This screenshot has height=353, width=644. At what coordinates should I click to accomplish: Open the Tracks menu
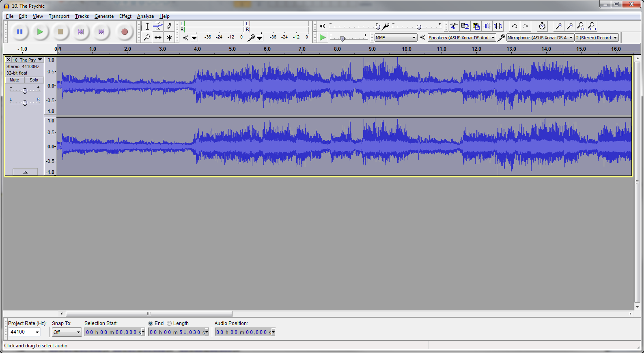pos(82,16)
